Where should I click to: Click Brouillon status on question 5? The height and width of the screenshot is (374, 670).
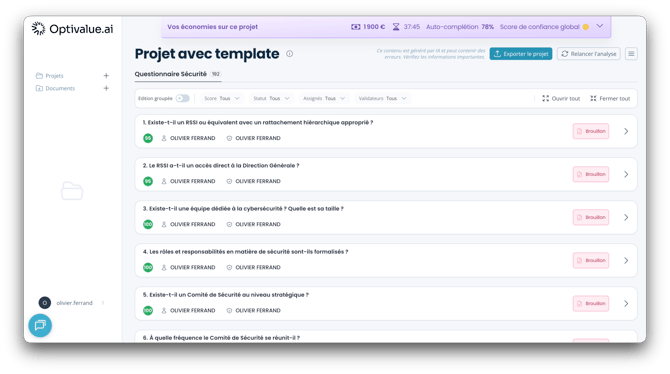point(591,303)
